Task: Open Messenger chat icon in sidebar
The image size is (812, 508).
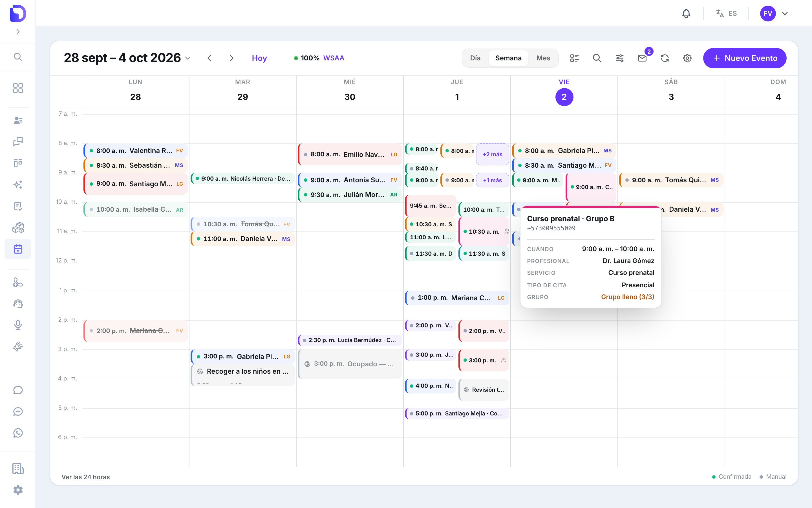Action: 18,411
